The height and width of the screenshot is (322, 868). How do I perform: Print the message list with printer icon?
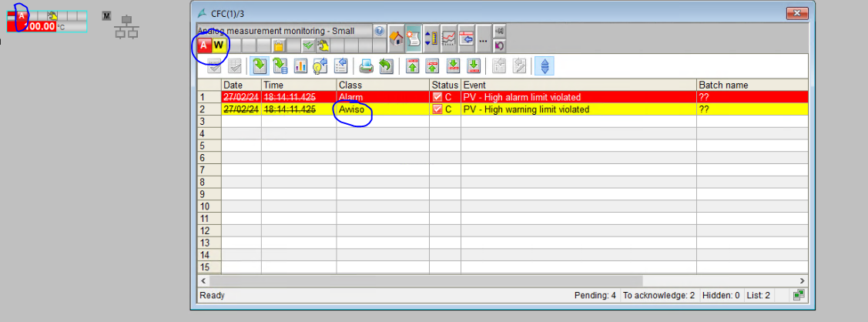point(366,66)
